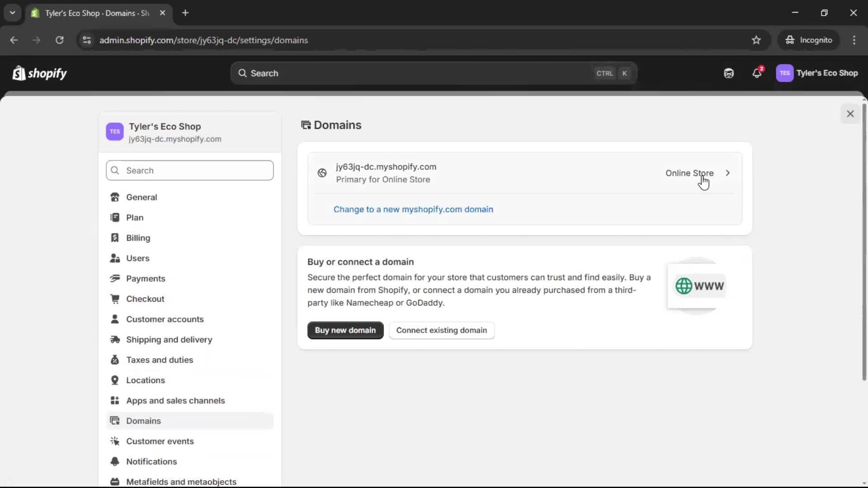Viewport: 868px width, 488px height.
Task: Open Customer events settings
Action: click(x=160, y=441)
